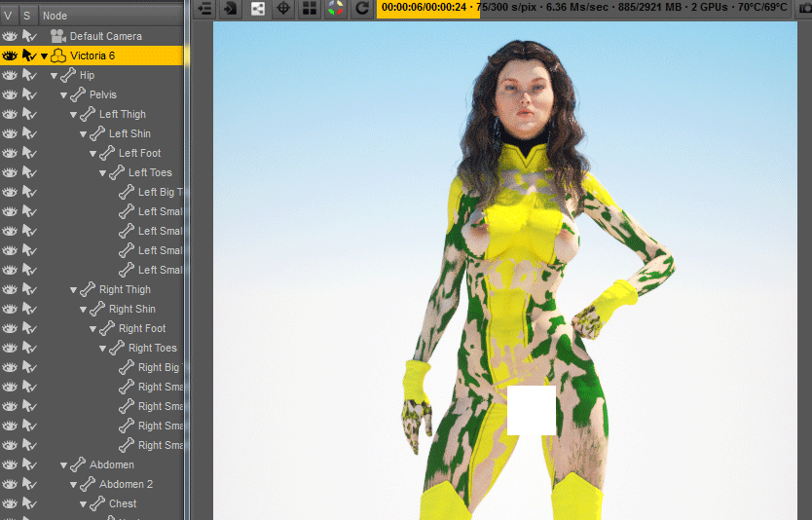This screenshot has width=812, height=520.
Task: Click the document import arrow toolbar icon
Action: 231,9
